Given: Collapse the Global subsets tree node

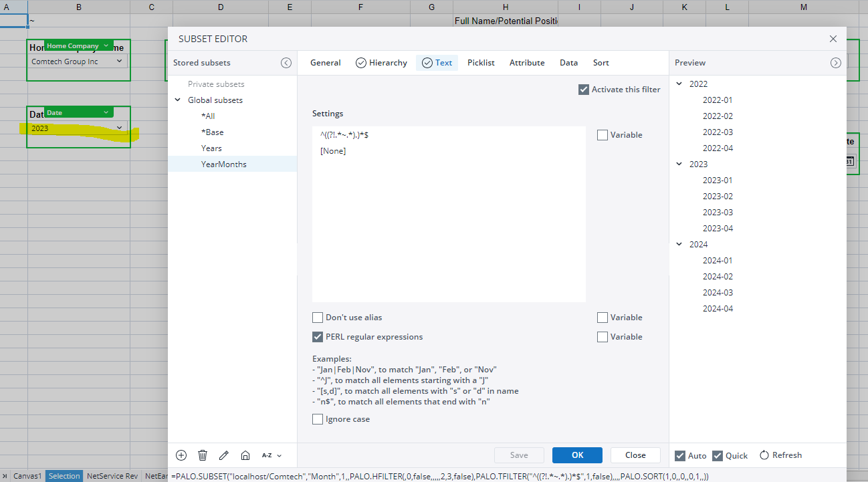Looking at the screenshot, I should point(178,100).
